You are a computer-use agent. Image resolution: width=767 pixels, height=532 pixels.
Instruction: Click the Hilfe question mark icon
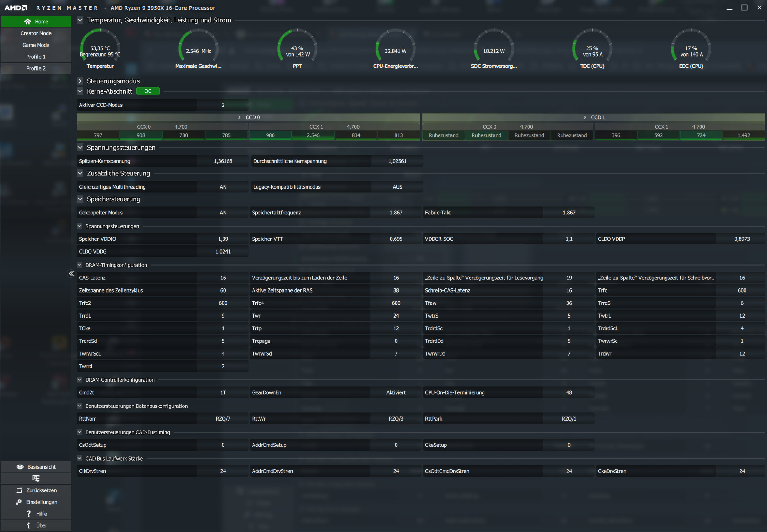[x=29, y=514]
